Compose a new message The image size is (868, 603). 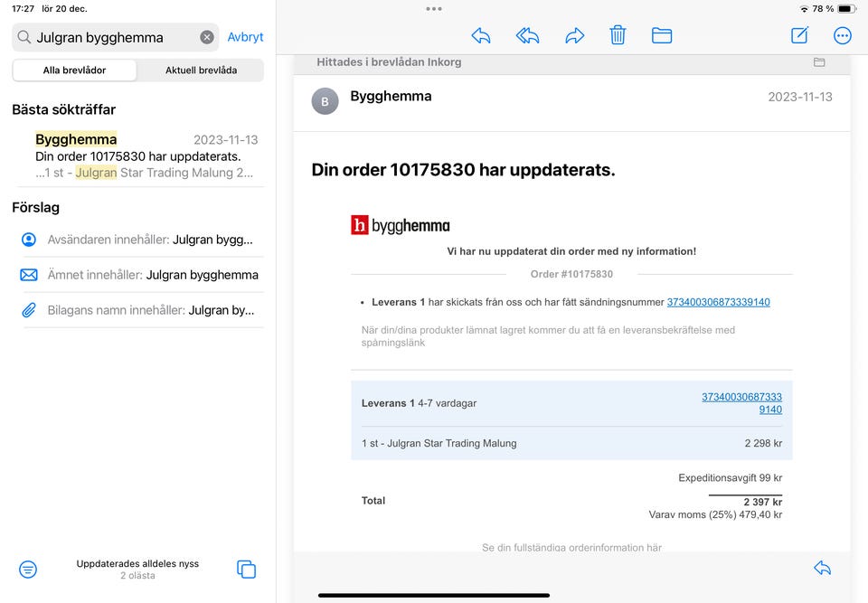point(800,35)
